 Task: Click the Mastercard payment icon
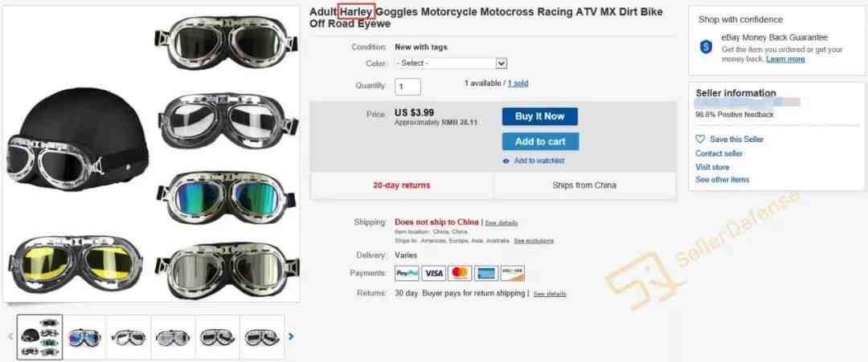pos(460,273)
